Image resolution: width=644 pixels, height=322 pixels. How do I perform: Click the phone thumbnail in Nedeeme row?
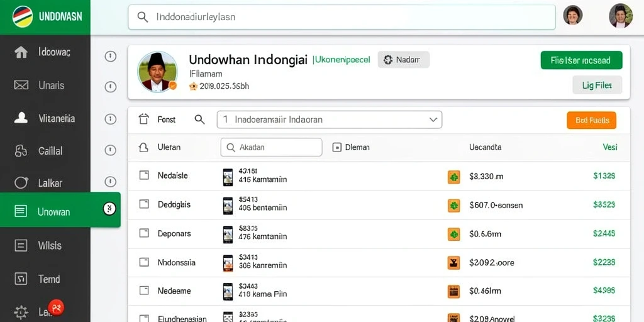pyautogui.click(x=228, y=292)
